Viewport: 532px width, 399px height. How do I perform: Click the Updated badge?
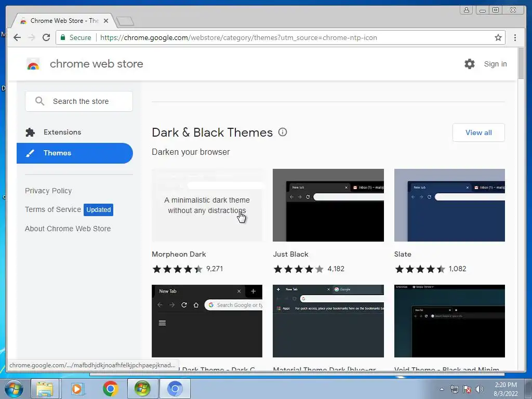click(x=98, y=210)
